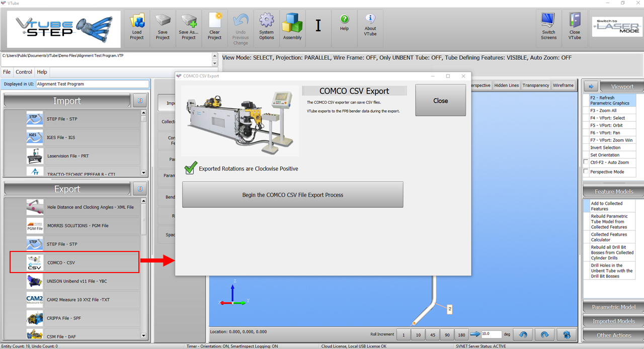This screenshot has height=349, width=644.
Task: Click the Displayed in UI name field
Action: click(93, 84)
